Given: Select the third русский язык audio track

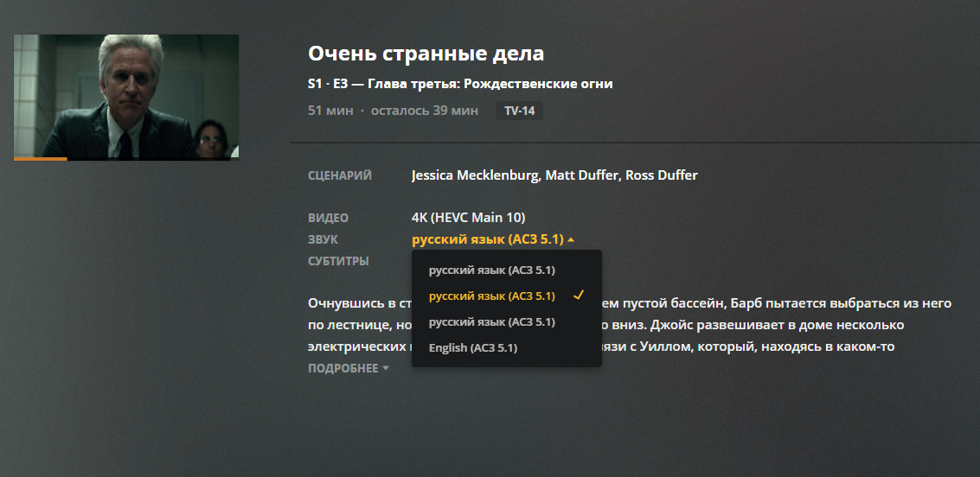Looking at the screenshot, I should click(507, 322).
